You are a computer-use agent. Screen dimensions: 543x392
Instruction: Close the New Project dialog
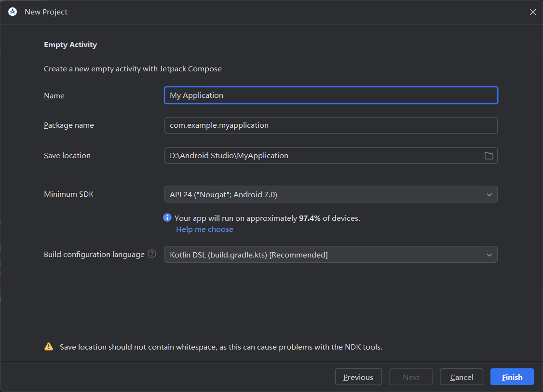[x=532, y=12]
